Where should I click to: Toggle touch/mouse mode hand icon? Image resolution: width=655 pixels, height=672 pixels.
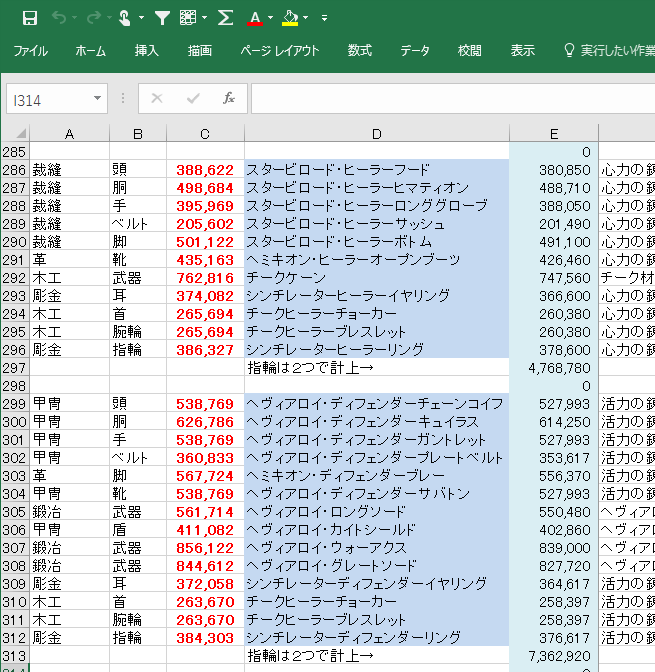(x=125, y=18)
